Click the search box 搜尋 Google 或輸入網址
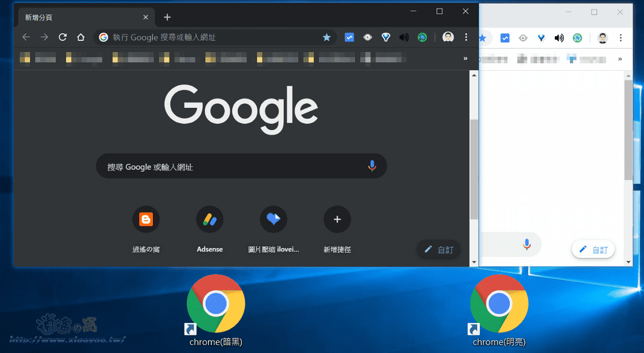The image size is (644, 353). coord(241,167)
